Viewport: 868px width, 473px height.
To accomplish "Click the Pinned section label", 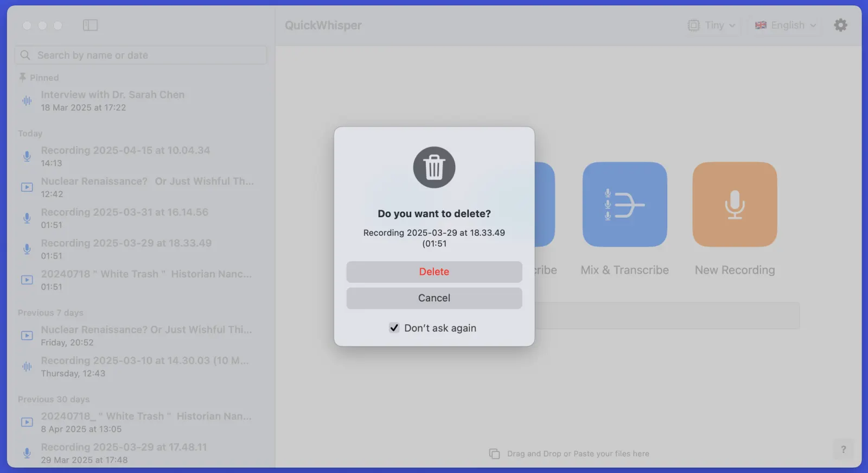I will pyautogui.click(x=44, y=77).
